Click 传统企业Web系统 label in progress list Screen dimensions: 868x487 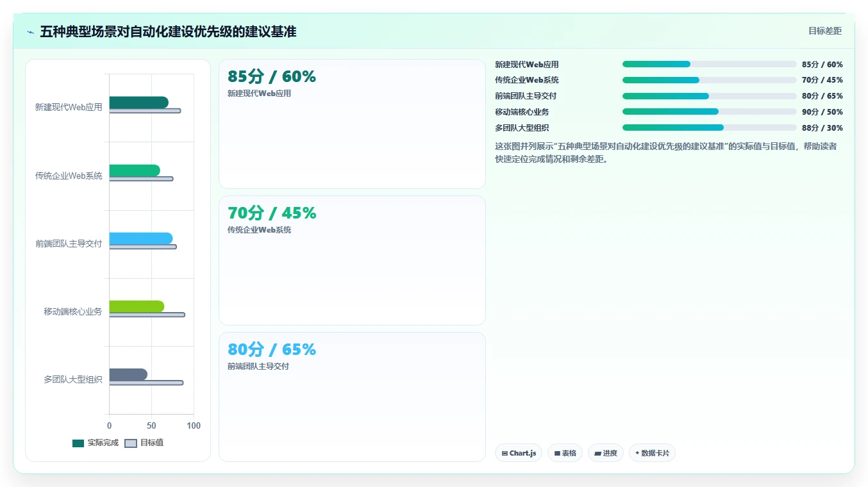[x=527, y=80]
